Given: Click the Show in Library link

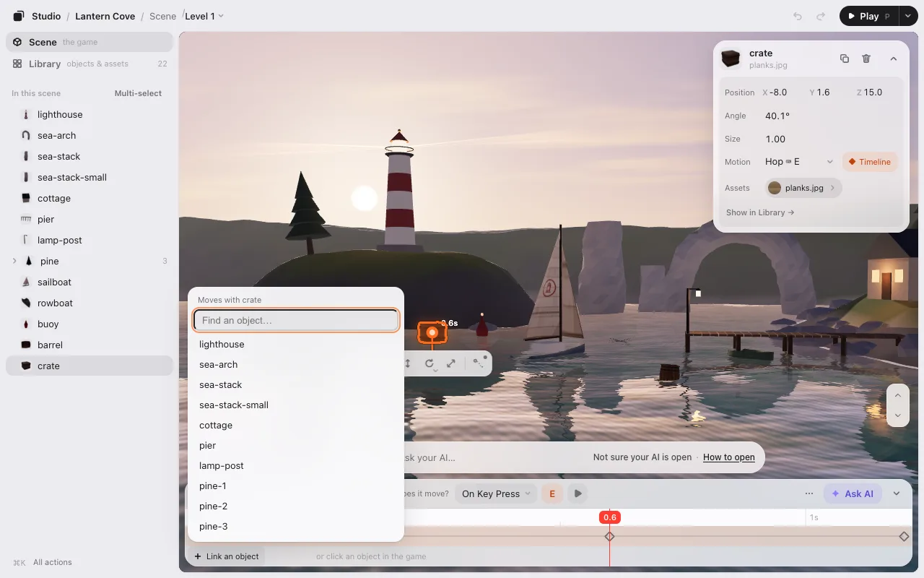Looking at the screenshot, I should click(760, 212).
